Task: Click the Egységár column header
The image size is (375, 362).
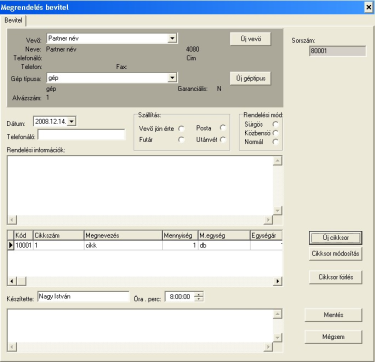Action: tap(266, 236)
